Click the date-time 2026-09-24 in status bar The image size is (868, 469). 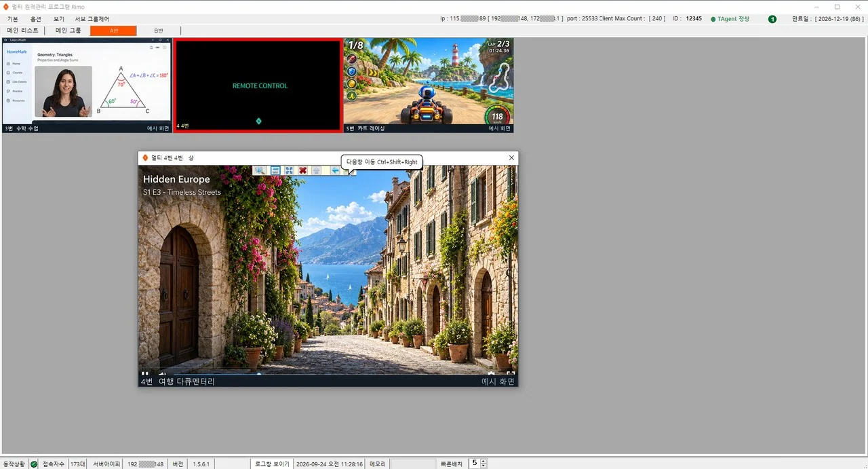click(330, 464)
